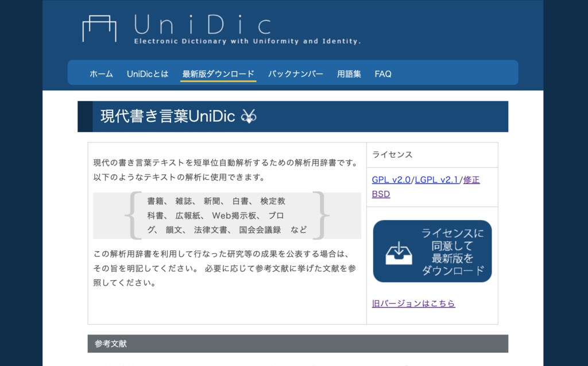Click the text その旨を明記してください
Screen dimensions: 588x366
[146, 268]
